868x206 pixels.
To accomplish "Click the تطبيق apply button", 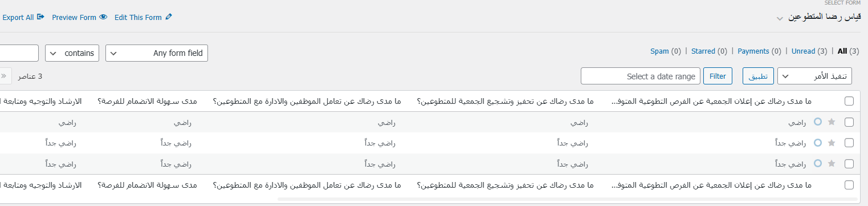I will pyautogui.click(x=758, y=76).
